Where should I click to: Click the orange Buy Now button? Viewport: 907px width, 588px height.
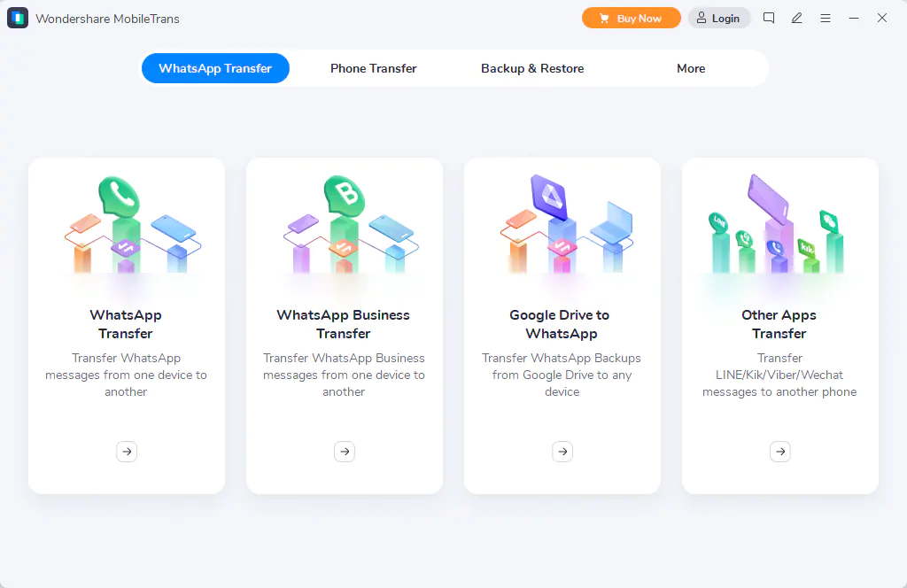pyautogui.click(x=631, y=18)
